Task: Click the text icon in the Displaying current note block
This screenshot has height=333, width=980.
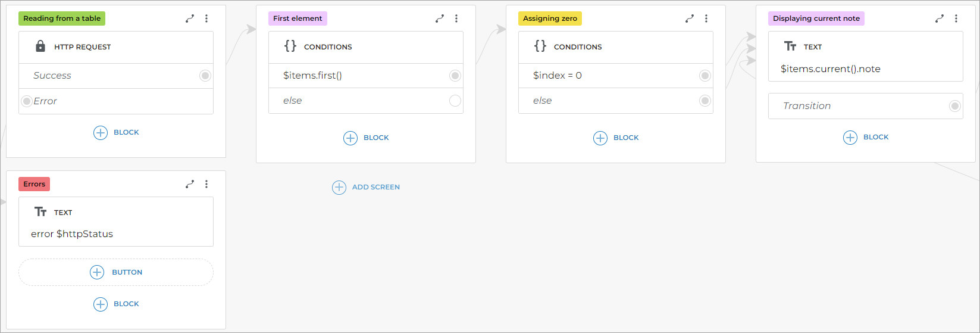Action: tap(790, 46)
